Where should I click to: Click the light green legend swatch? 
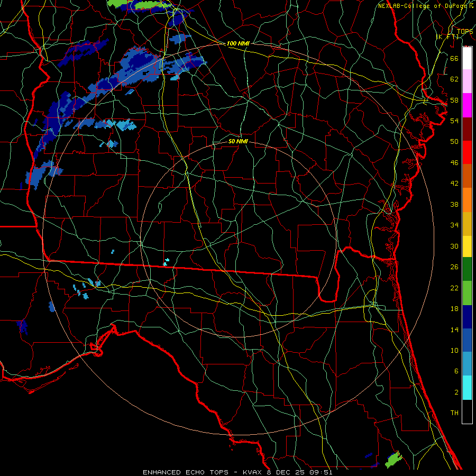[x=467, y=293]
